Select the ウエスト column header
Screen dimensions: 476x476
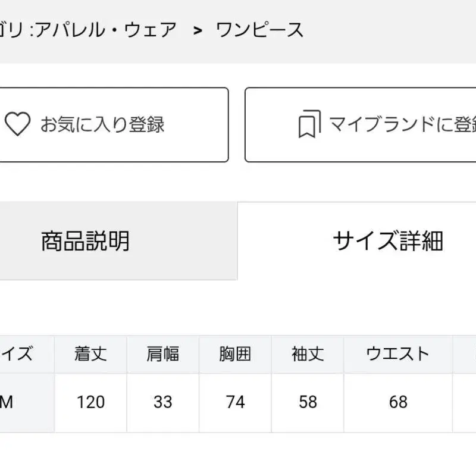tap(397, 354)
